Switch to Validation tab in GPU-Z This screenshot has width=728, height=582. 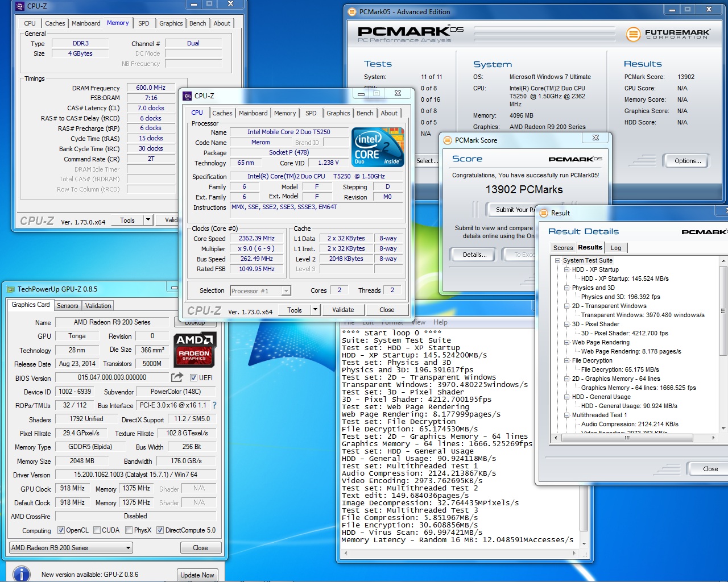[98, 306]
